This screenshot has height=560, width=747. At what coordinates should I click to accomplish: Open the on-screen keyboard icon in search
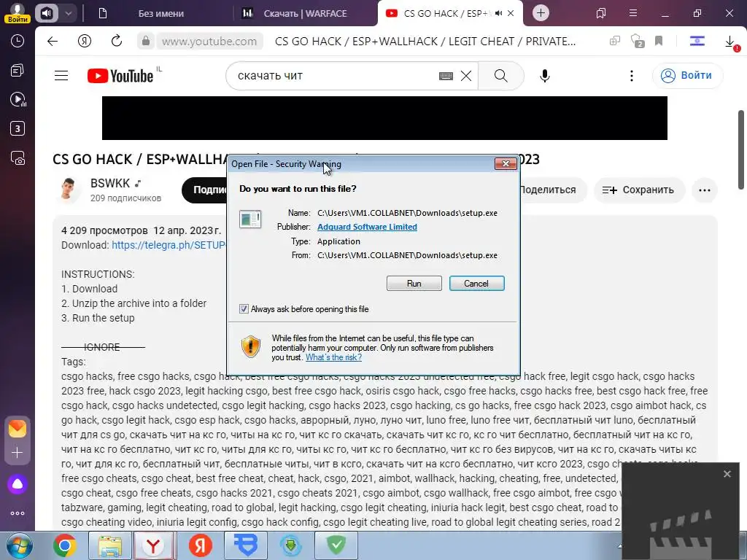click(446, 76)
